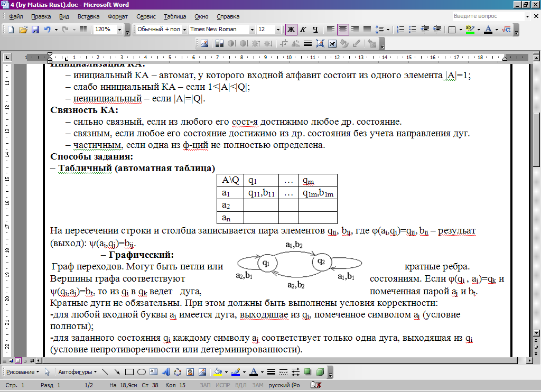Open the Файл menu
The image size is (541, 392).
16,16
